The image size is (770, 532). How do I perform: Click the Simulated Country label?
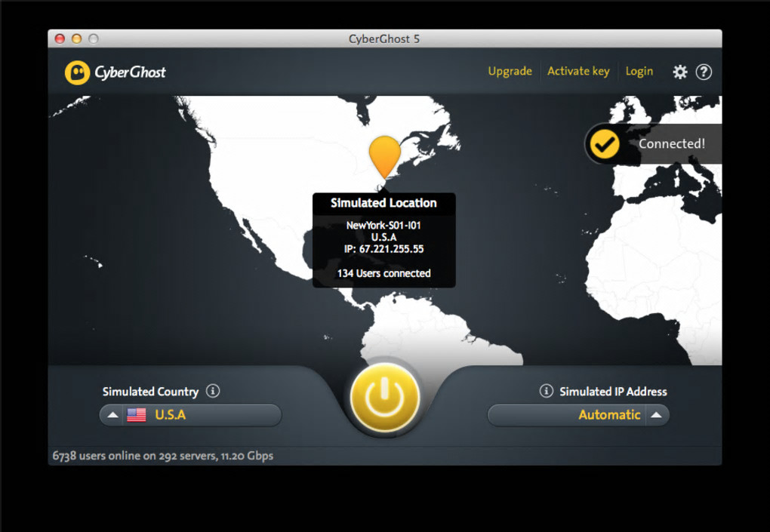click(x=150, y=392)
